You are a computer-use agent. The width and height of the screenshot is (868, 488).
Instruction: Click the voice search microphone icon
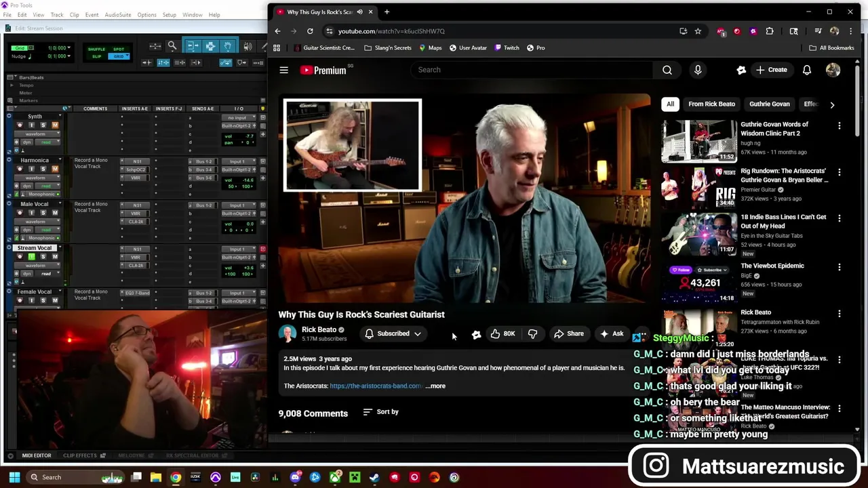(x=698, y=70)
